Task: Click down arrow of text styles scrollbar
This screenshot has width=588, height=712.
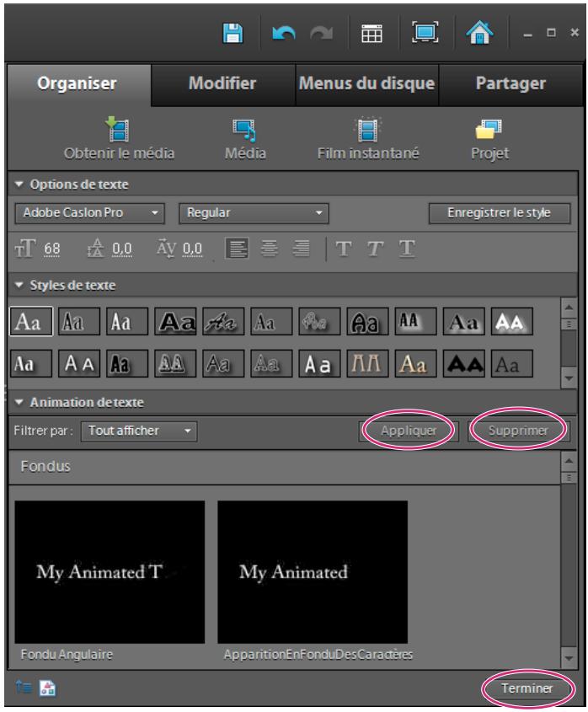Action: [x=569, y=378]
